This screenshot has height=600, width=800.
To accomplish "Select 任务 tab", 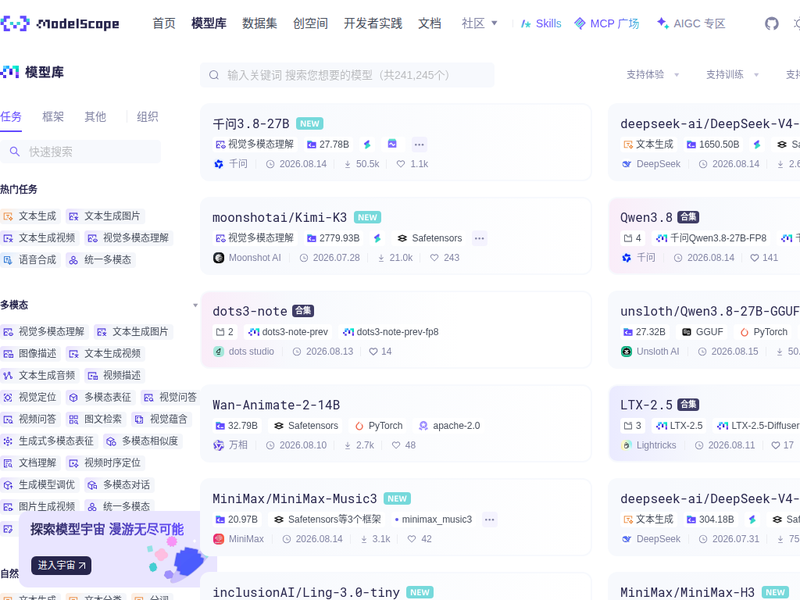I will tap(11, 117).
